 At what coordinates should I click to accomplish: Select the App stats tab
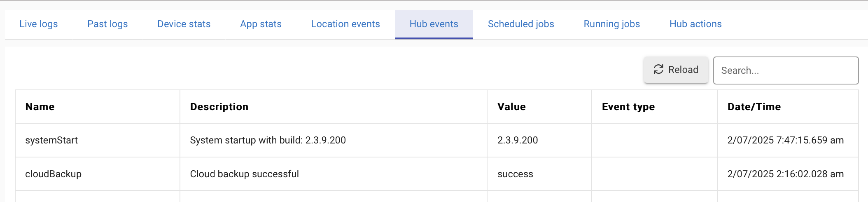261,24
